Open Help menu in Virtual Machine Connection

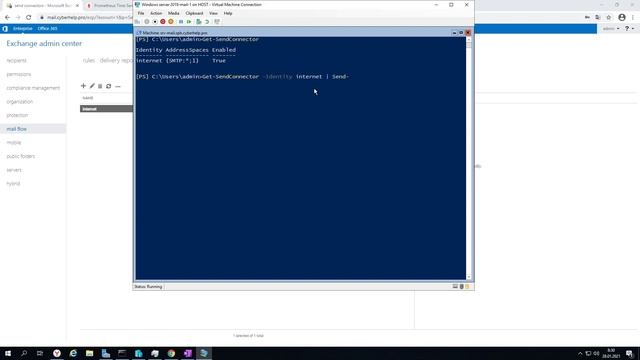(228, 13)
